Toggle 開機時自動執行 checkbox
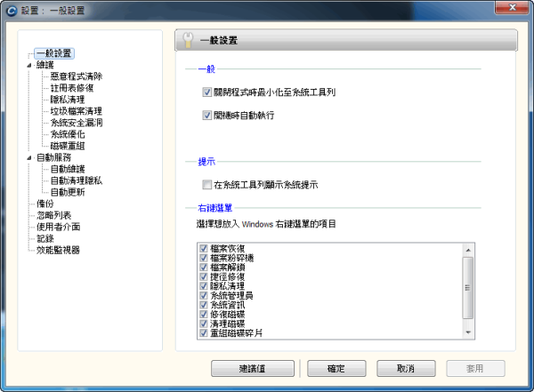The height and width of the screenshot is (392, 534). coord(206,116)
